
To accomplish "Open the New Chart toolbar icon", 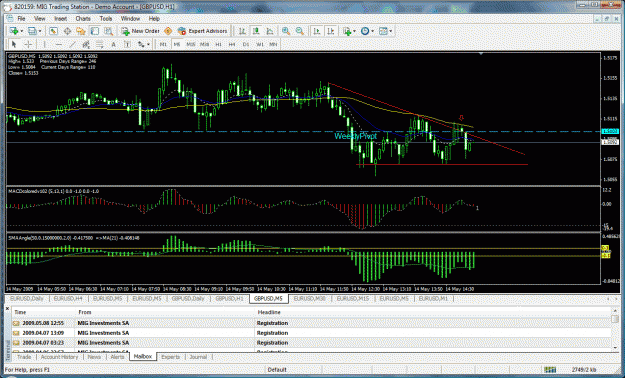I will pos(14,31).
